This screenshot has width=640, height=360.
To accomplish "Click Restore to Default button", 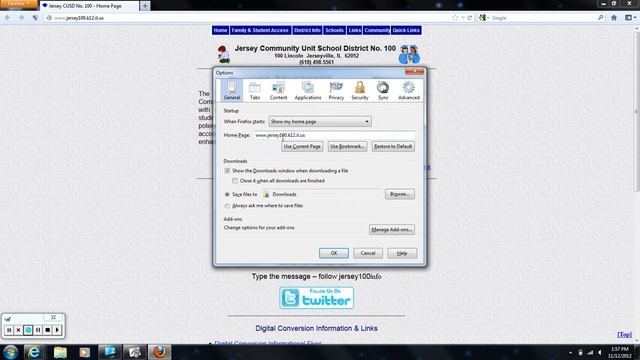I will (x=393, y=146).
